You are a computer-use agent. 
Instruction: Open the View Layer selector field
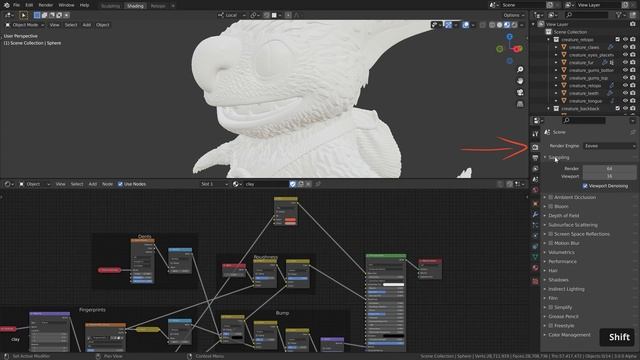(x=598, y=5)
